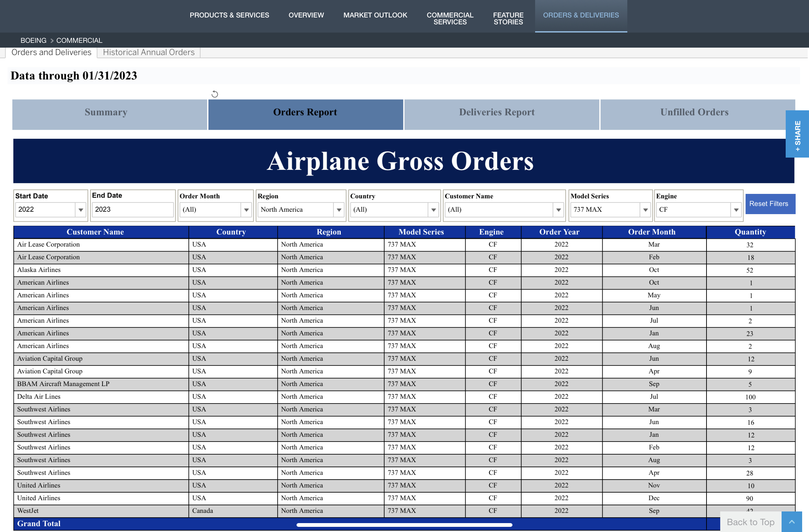The image size is (809, 532).
Task: Expand the Order Month dropdown
Action: click(246, 210)
